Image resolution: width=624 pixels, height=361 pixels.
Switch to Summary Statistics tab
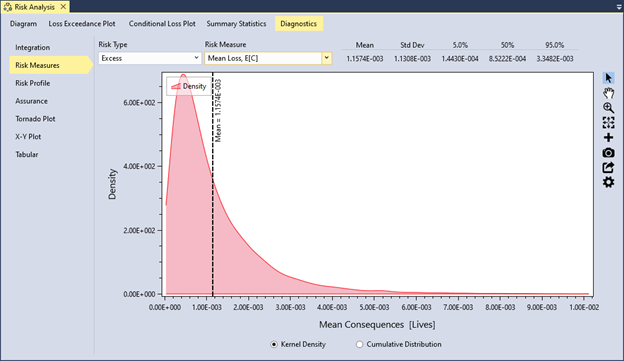[236, 23]
